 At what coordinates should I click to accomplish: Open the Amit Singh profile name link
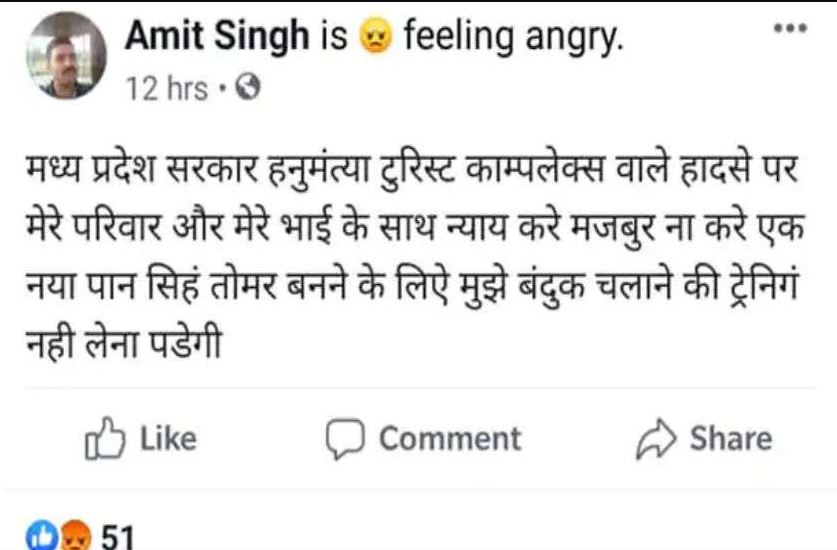click(216, 37)
